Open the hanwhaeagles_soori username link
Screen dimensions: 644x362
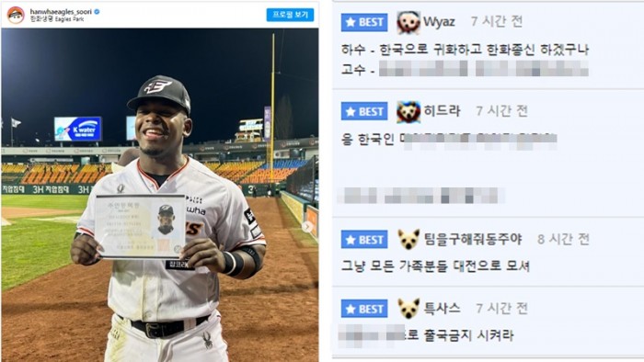(61, 12)
